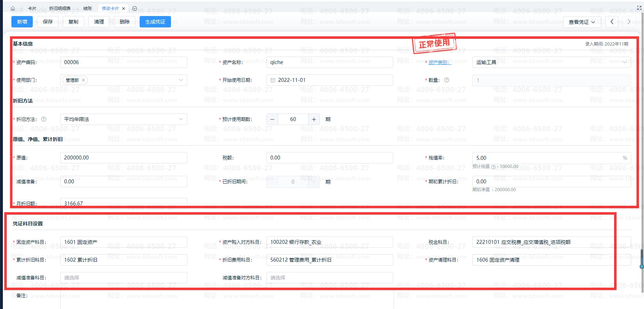This screenshot has width=644, height=309.
Task: Open the 查看凭证 dropdown button
Action: point(582,22)
